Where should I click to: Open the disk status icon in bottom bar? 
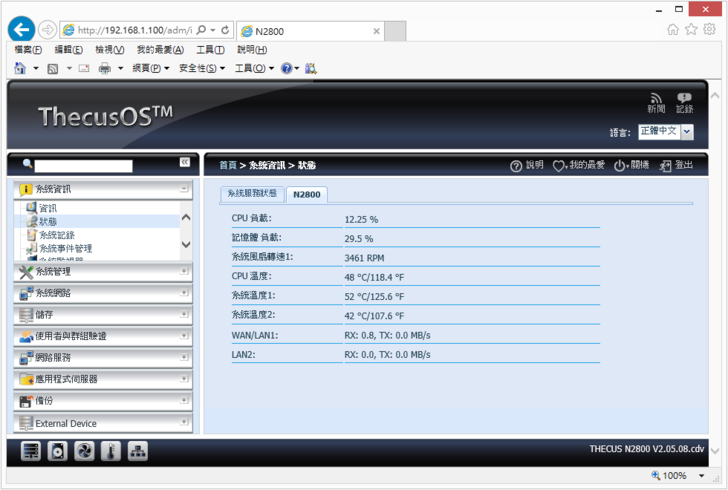(59, 451)
